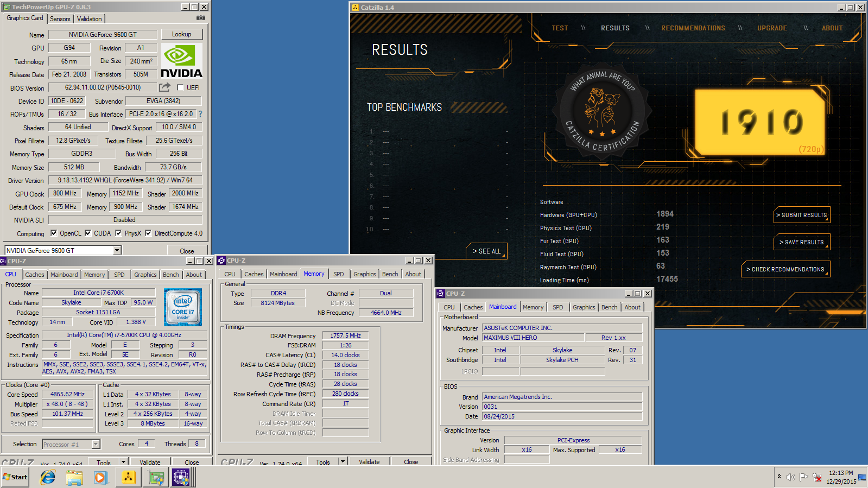Open ABOUT in Catzilla navigation

832,28
